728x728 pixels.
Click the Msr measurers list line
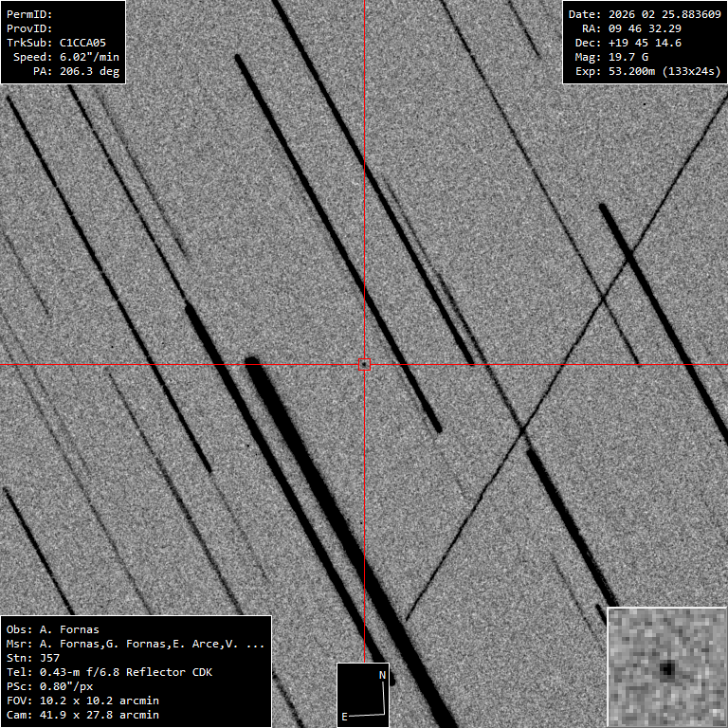click(136, 644)
